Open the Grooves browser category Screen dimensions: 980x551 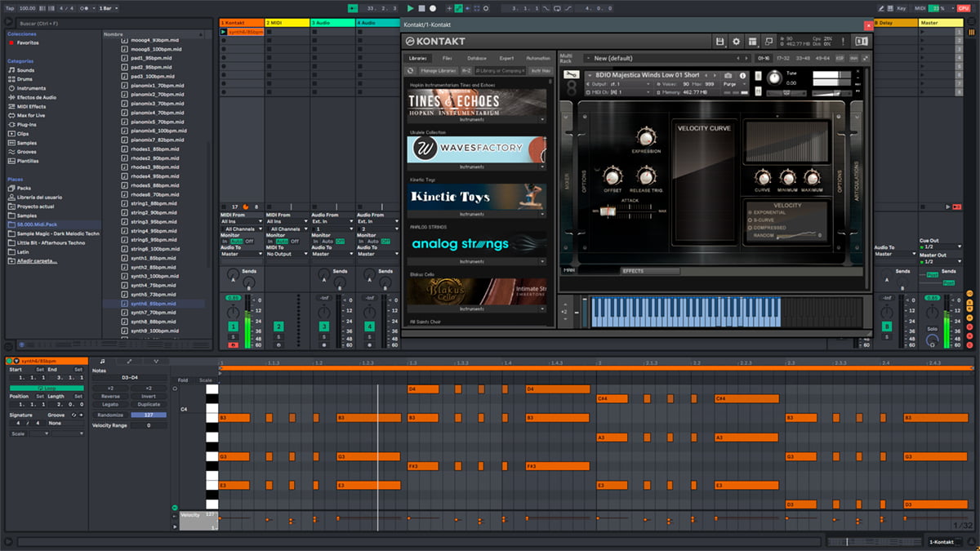[26, 152]
